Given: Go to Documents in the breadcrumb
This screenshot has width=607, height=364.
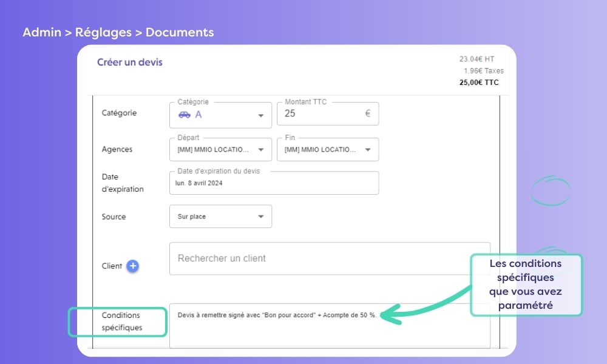Looking at the screenshot, I should click(x=180, y=32).
